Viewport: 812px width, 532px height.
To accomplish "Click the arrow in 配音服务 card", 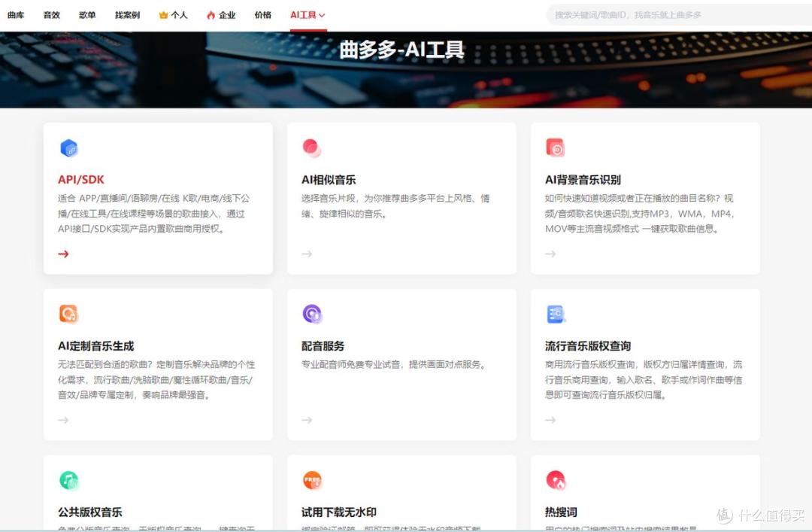I will click(307, 419).
